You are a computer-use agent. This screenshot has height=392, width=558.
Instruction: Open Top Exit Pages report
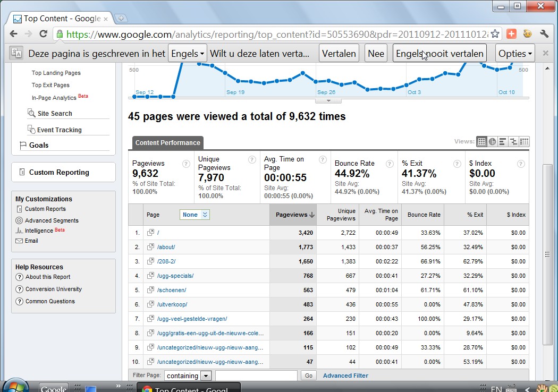point(50,85)
